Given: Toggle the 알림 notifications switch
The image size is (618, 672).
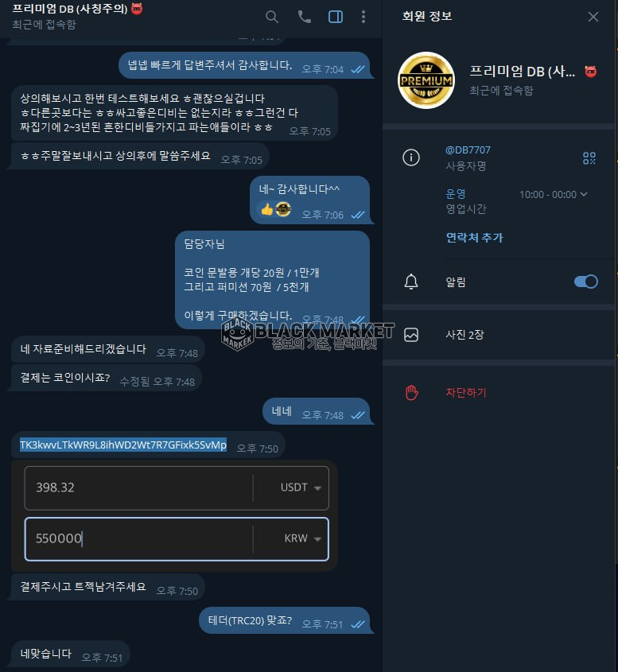Looking at the screenshot, I should [x=586, y=282].
